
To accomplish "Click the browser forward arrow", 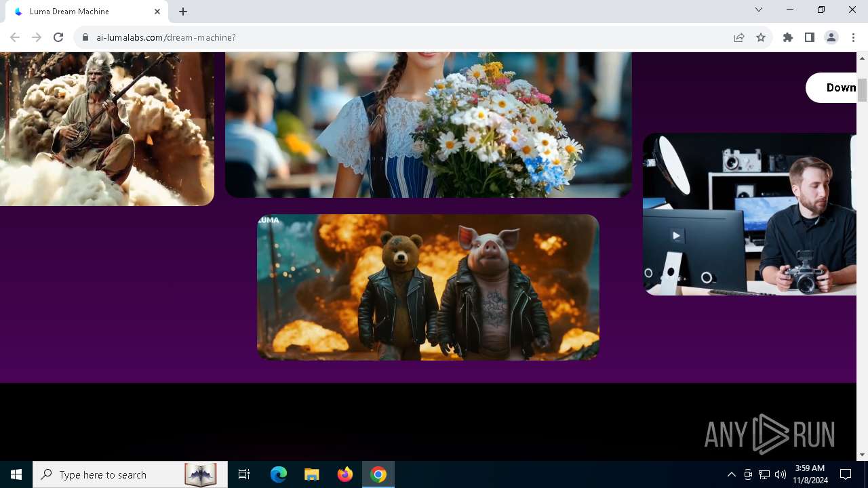I will point(37,37).
